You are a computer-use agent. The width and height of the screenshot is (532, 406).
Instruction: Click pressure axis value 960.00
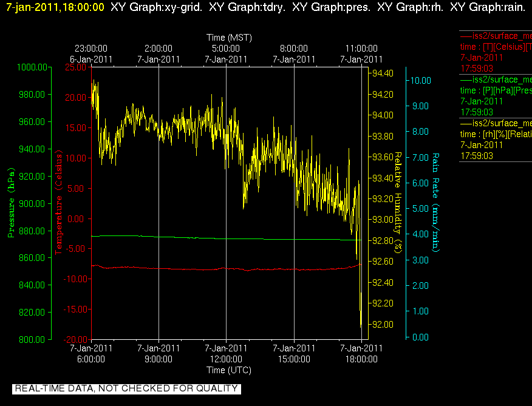(32, 122)
